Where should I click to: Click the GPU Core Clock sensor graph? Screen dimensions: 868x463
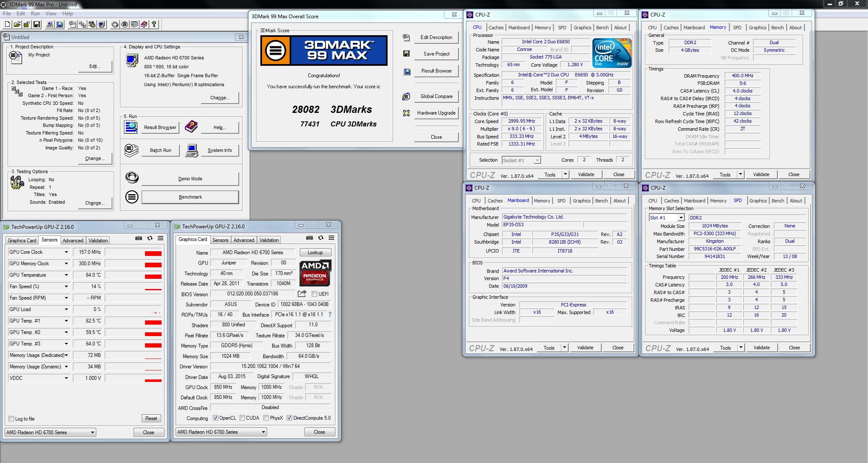(x=134, y=252)
